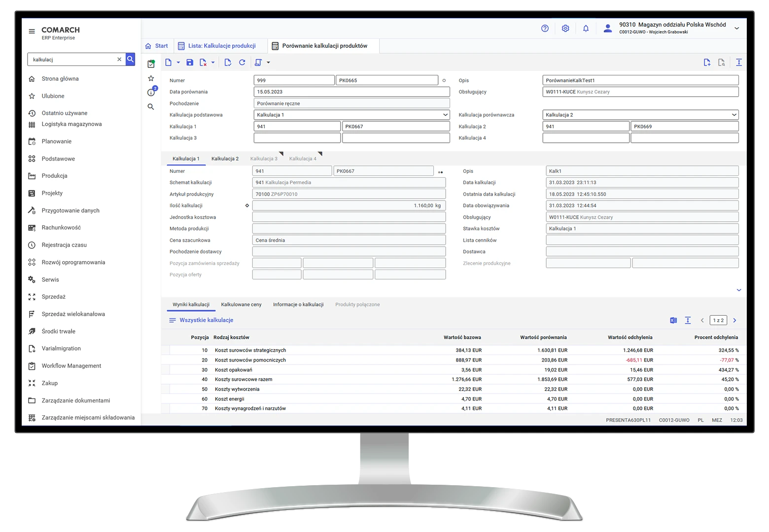Open the help question mark icon
Image resolution: width=769 pixels, height=532 pixels.
(x=545, y=29)
